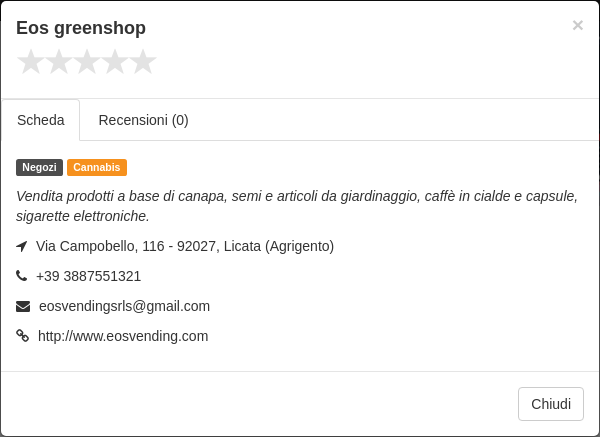Open the Recensioni (0) tab
Viewport: 600px width, 437px height.
143,120
